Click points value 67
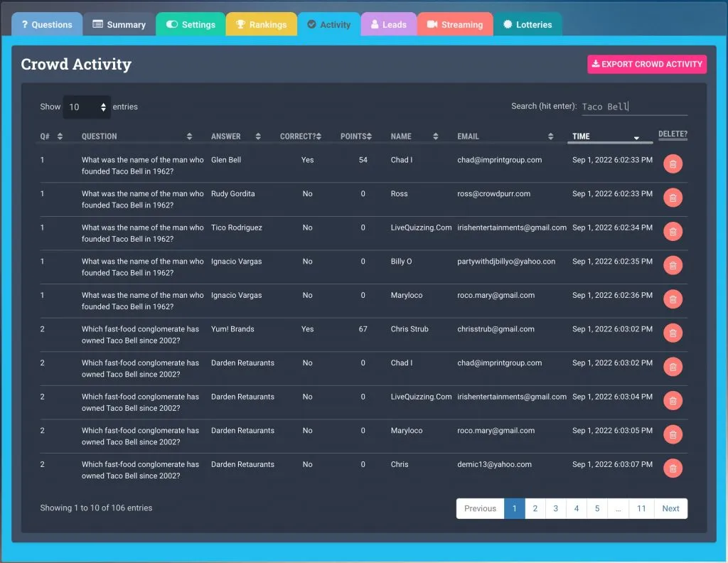This screenshot has width=728, height=563. pos(363,329)
